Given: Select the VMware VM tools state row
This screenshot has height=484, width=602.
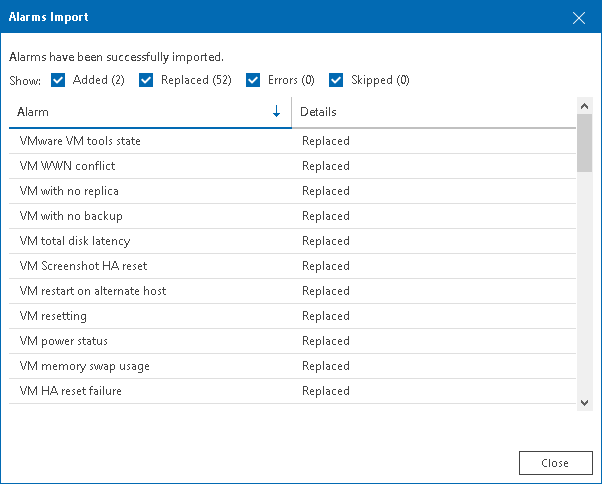Looking at the screenshot, I should coord(293,141).
